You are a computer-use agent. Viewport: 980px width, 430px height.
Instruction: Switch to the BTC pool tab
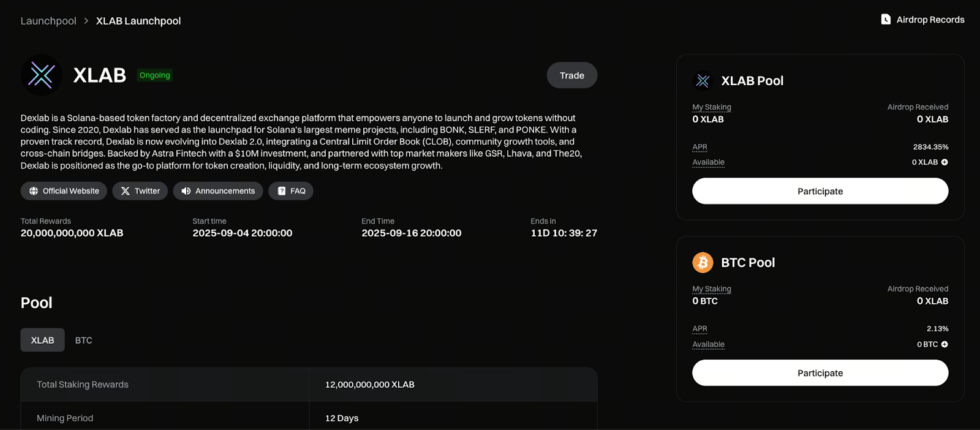click(x=84, y=340)
